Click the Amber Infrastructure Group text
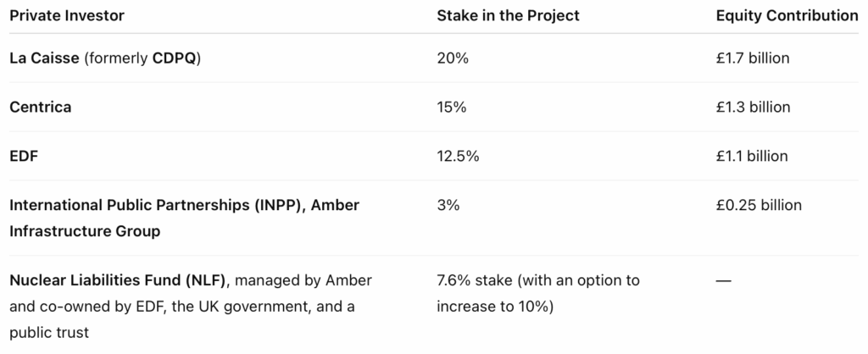The width and height of the screenshot is (868, 354). pyautogui.click(x=85, y=230)
